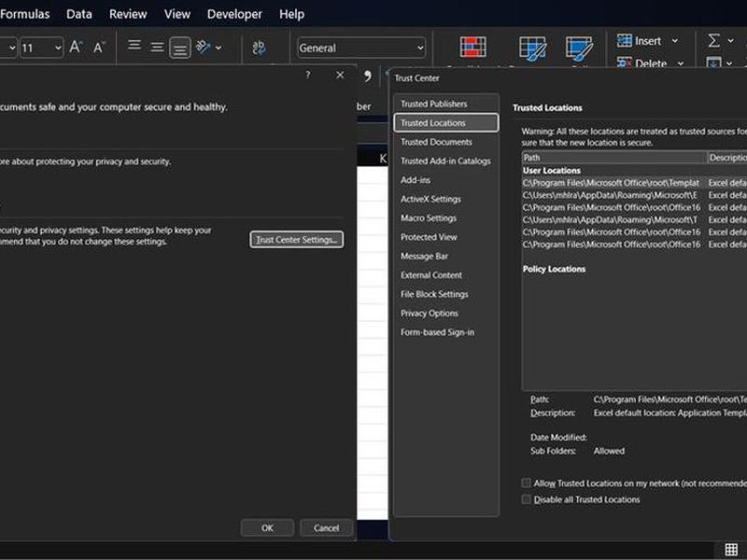Click the Wrap Text icon
The image size is (747, 560).
[260, 48]
